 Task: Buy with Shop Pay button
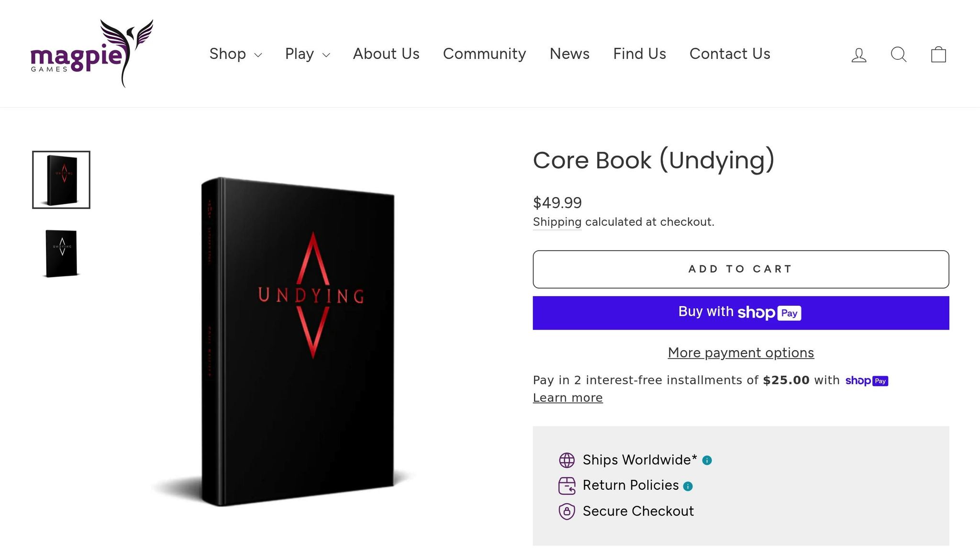(x=741, y=313)
